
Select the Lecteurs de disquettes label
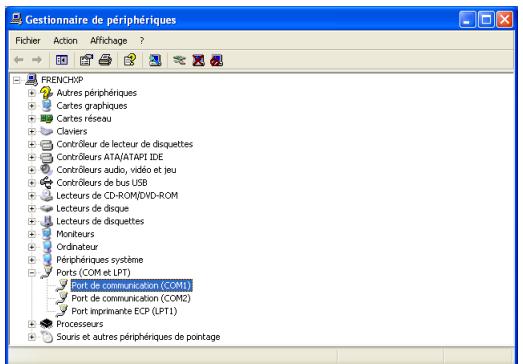(x=100, y=221)
